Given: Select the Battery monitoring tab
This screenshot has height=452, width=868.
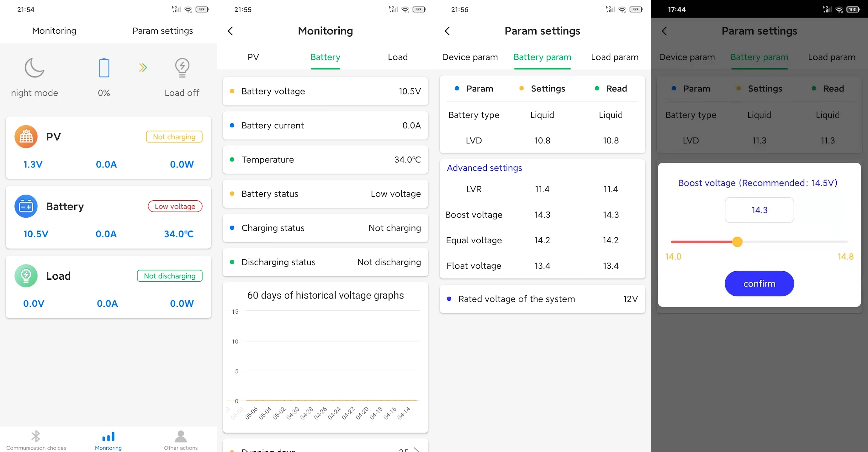Looking at the screenshot, I should 325,57.
